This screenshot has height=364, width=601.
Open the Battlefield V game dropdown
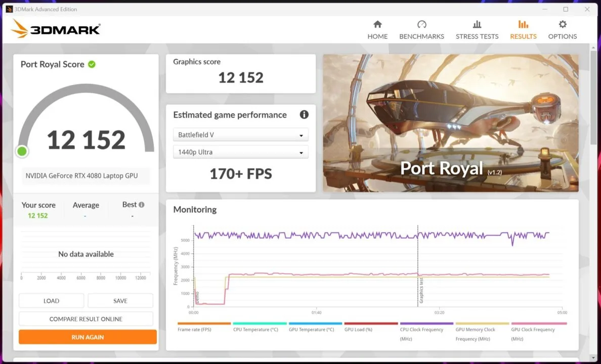tap(241, 135)
